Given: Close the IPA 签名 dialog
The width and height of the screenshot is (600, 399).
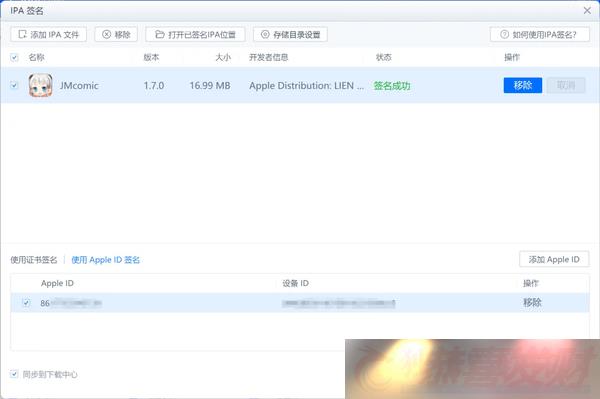Looking at the screenshot, I should point(587,11).
